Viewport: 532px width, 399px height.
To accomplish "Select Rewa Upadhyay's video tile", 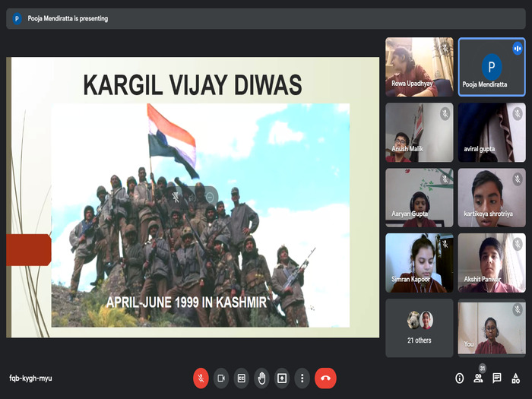I will tap(419, 67).
